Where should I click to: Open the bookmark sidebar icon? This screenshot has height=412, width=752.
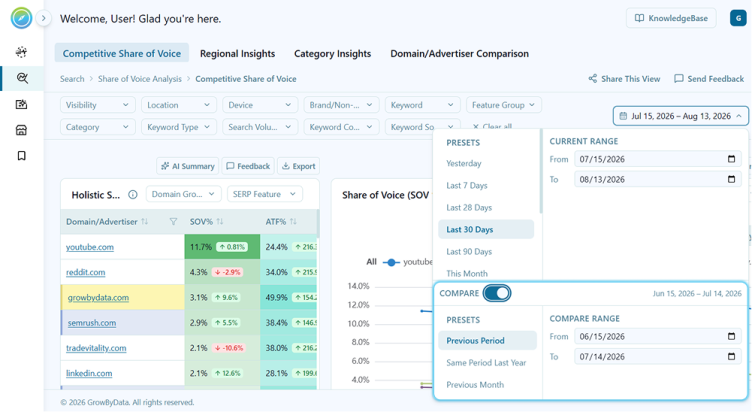pyautogui.click(x=22, y=156)
